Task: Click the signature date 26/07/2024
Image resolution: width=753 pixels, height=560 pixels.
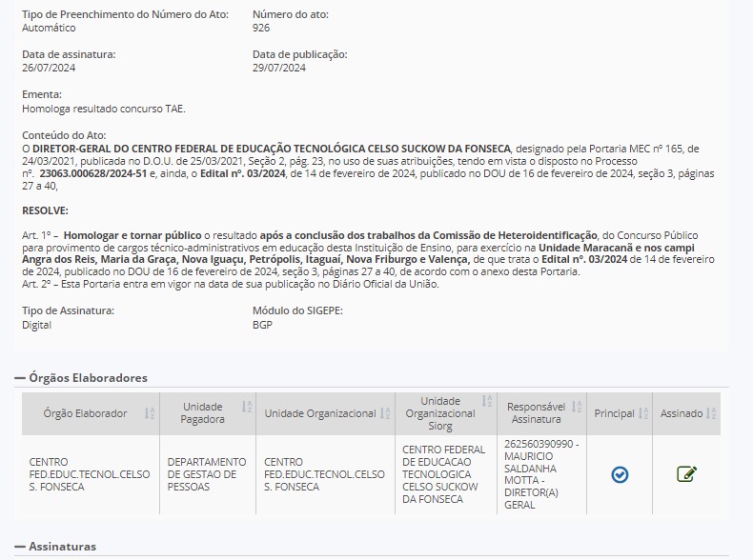Action: pyautogui.click(x=49, y=69)
